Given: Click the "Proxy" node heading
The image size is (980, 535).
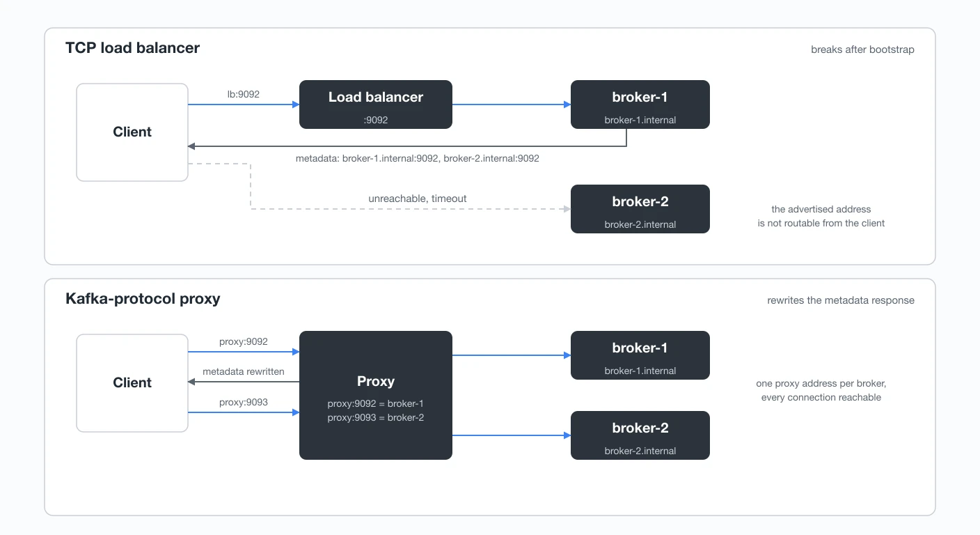Looking at the screenshot, I should click(376, 381).
